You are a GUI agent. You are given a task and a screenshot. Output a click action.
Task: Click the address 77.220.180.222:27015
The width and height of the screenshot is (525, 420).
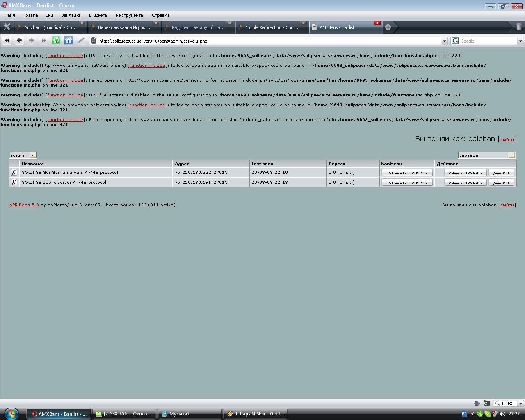[201, 172]
